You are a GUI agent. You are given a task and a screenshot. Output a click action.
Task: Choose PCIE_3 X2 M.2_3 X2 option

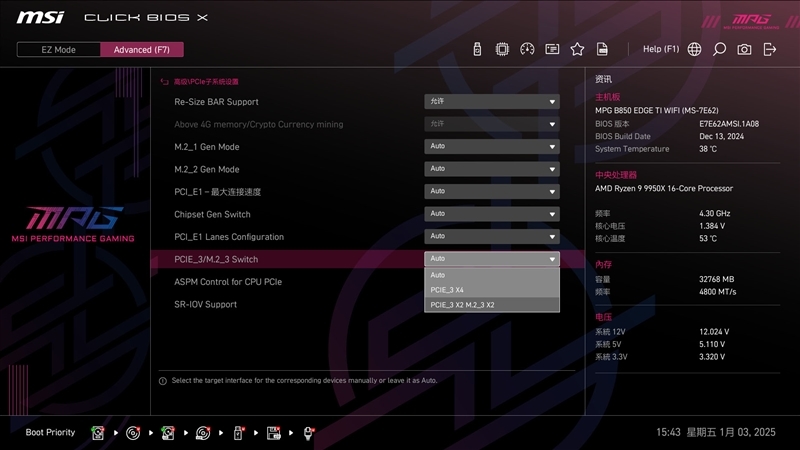pyautogui.click(x=492, y=305)
